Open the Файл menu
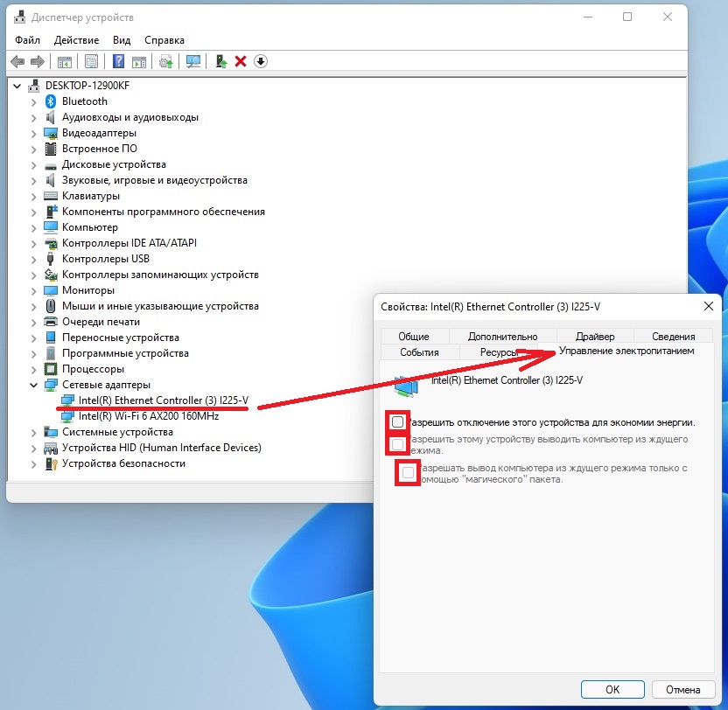The image size is (728, 710). (x=27, y=40)
